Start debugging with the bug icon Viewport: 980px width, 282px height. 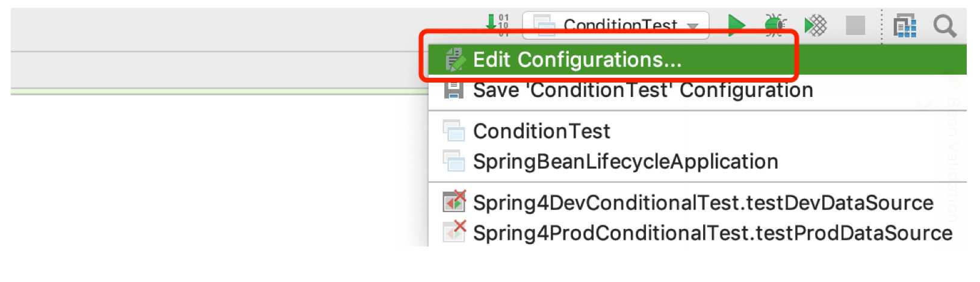click(775, 25)
